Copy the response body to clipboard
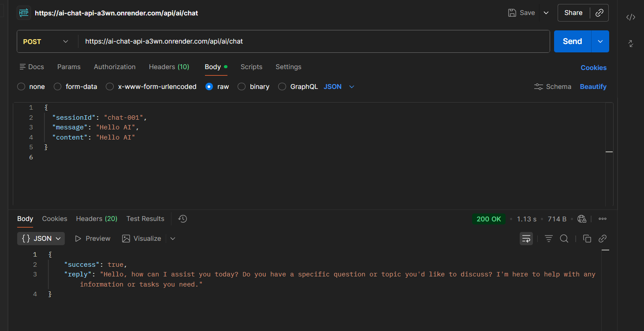Image resolution: width=644 pixels, height=331 pixels. coord(587,238)
